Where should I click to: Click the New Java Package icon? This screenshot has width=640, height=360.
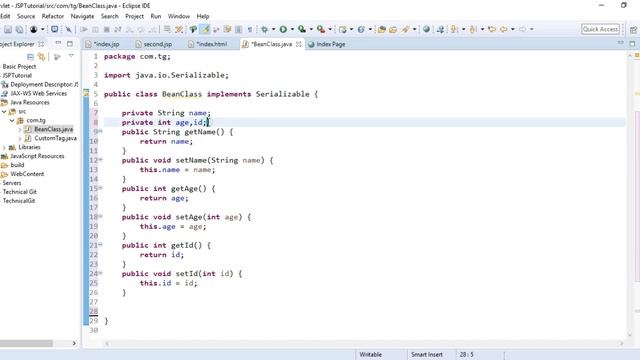click(342, 29)
